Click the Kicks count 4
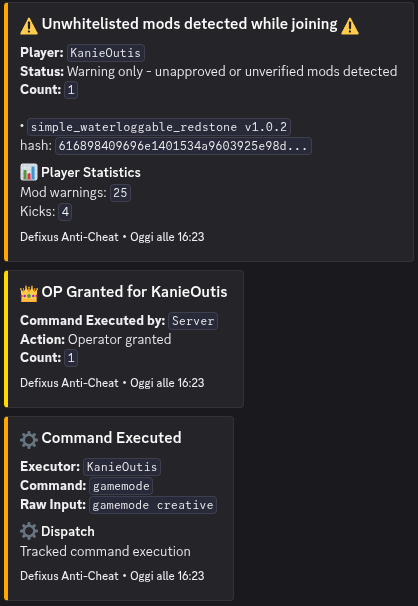Image resolution: width=418 pixels, height=606 pixels. coord(65,212)
